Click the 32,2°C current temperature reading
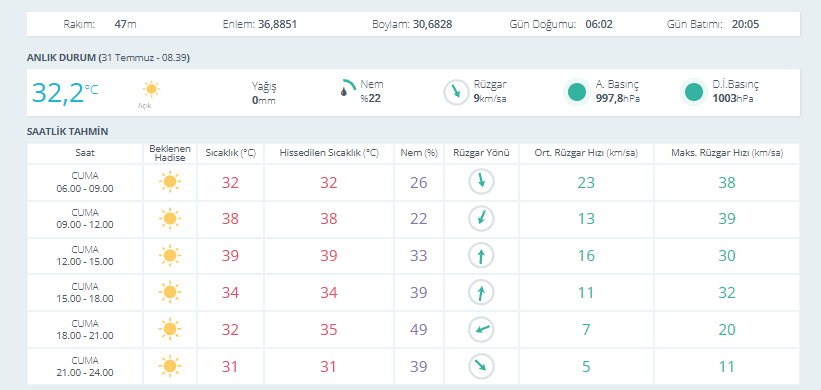 (65, 92)
